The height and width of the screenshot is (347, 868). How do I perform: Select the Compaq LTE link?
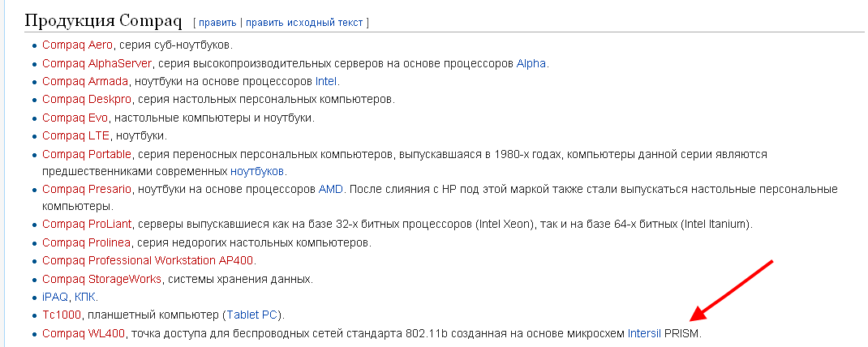point(75,135)
